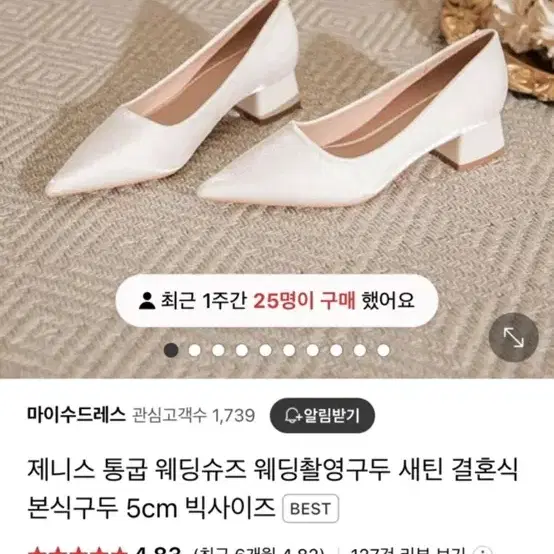Click the red star rating icons

(77, 551)
